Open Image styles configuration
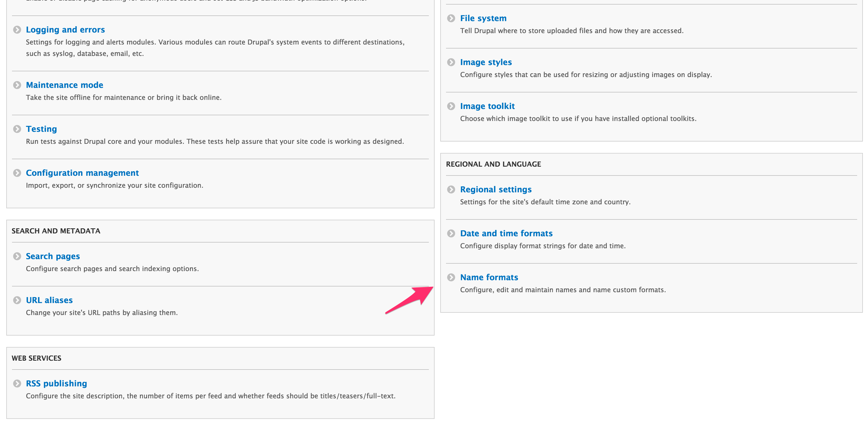This screenshot has height=444, width=868. click(x=486, y=62)
